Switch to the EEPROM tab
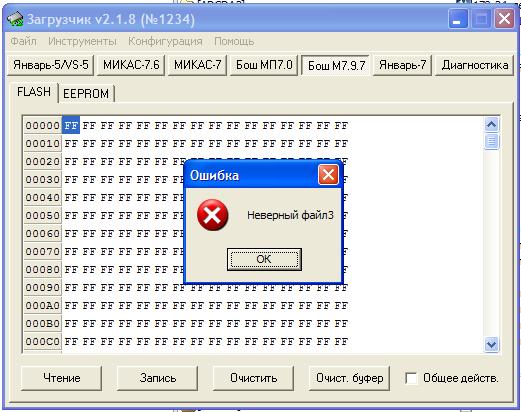521x412 pixels. click(x=86, y=94)
